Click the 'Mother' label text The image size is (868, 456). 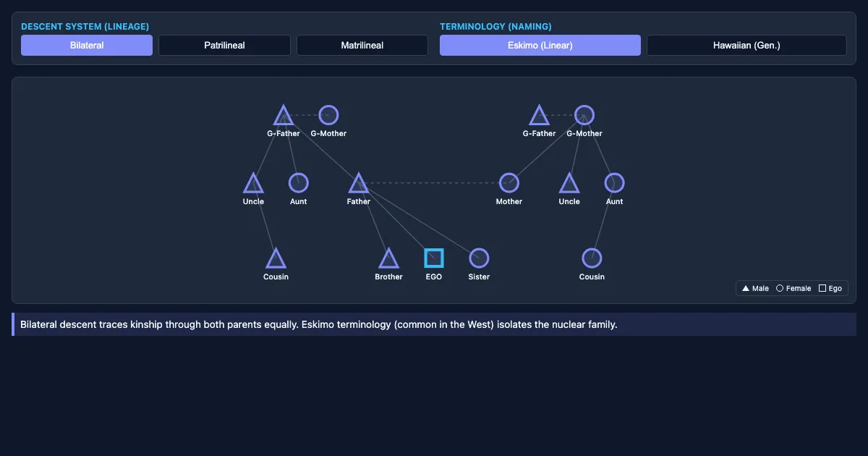click(509, 202)
